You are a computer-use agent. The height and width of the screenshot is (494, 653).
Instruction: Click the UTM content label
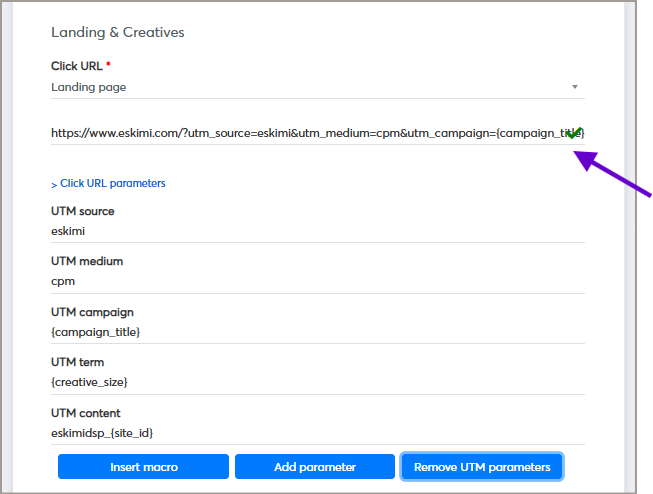tap(85, 413)
